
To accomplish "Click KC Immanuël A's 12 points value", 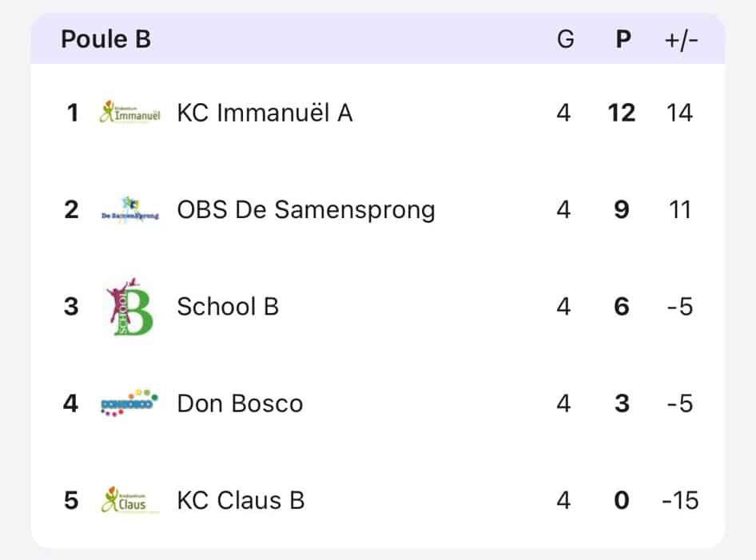I will (x=622, y=113).
